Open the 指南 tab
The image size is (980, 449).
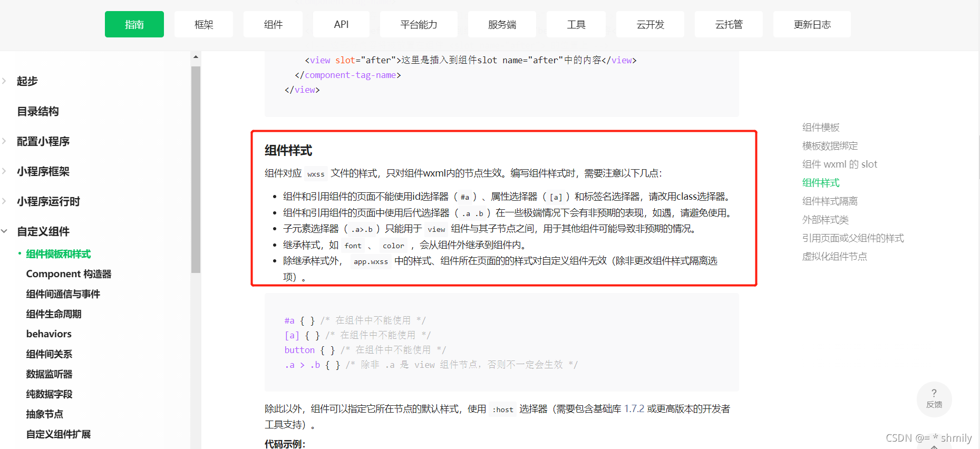(134, 24)
